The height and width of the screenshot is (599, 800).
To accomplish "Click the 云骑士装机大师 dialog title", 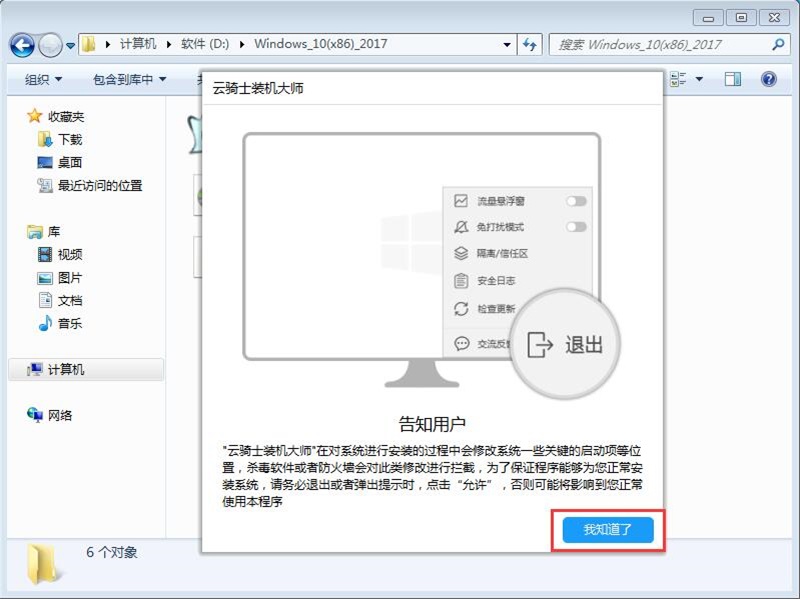I will coord(258,88).
